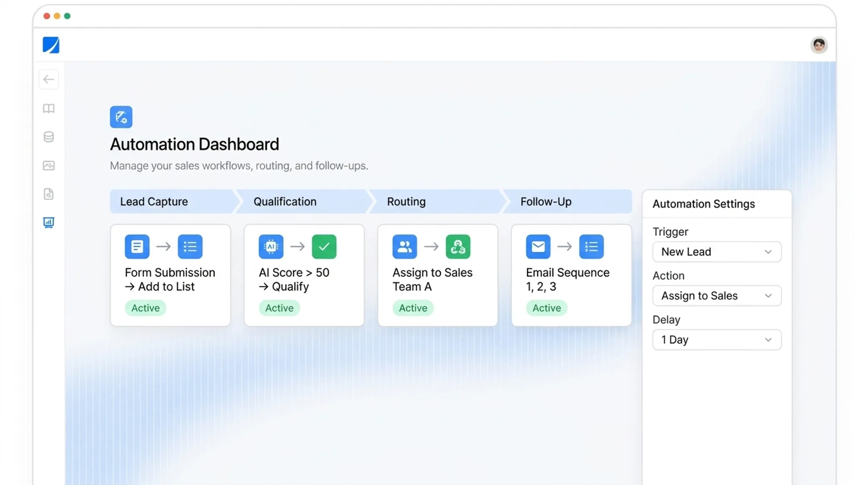This screenshot has width=868, height=485.
Task: Click Active badge on AI Score card
Action: (x=279, y=308)
